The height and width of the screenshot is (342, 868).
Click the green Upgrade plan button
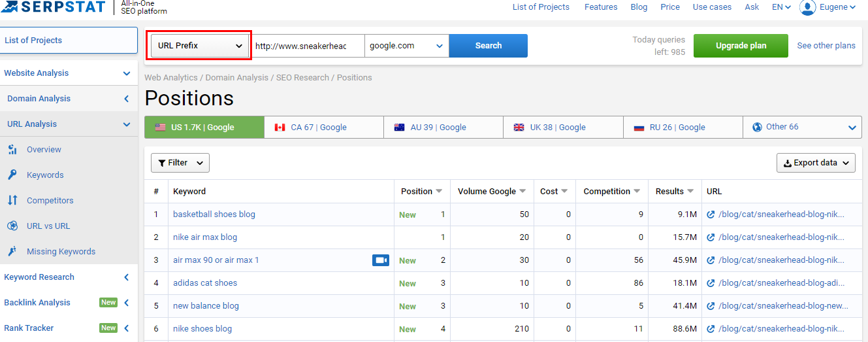point(741,46)
